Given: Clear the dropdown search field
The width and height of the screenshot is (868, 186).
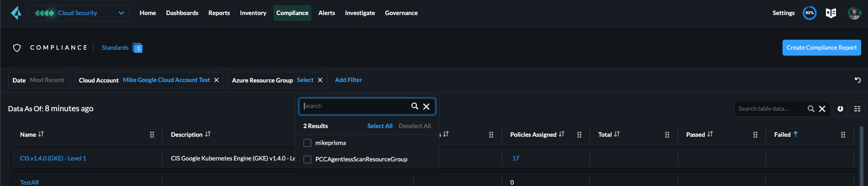Looking at the screenshot, I should [426, 106].
